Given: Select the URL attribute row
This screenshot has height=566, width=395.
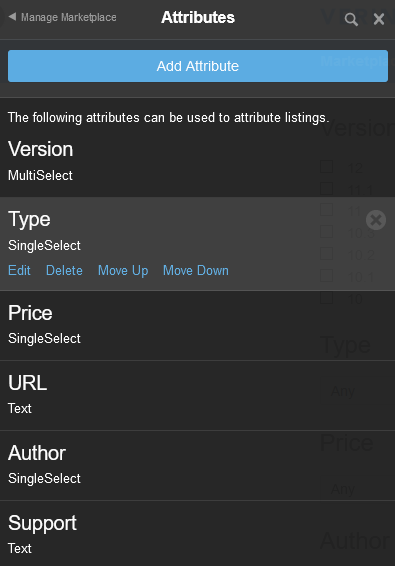Looking at the screenshot, I should (198, 396).
